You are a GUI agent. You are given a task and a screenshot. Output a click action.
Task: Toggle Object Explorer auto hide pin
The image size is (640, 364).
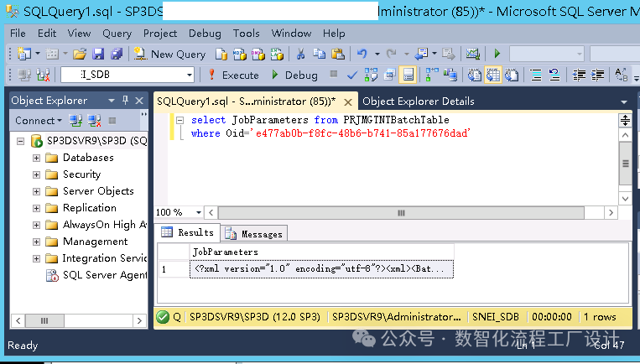click(125, 101)
